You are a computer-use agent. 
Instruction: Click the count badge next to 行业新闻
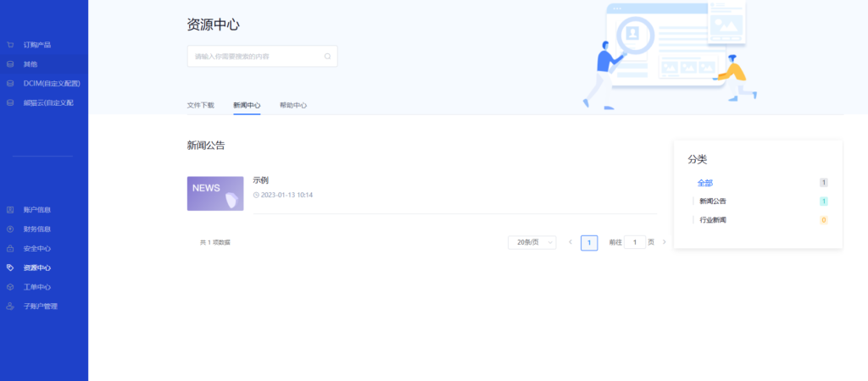tap(824, 220)
